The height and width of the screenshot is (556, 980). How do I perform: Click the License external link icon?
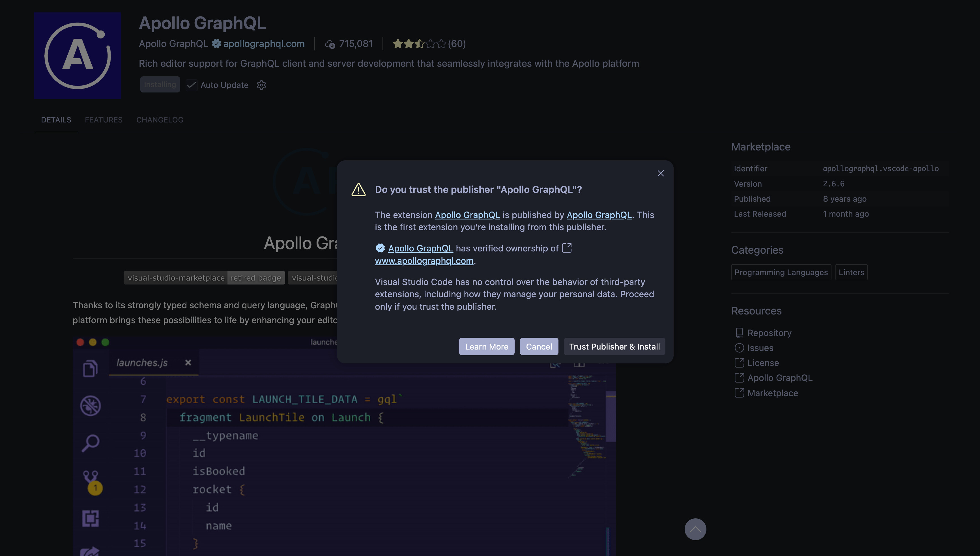tap(740, 363)
